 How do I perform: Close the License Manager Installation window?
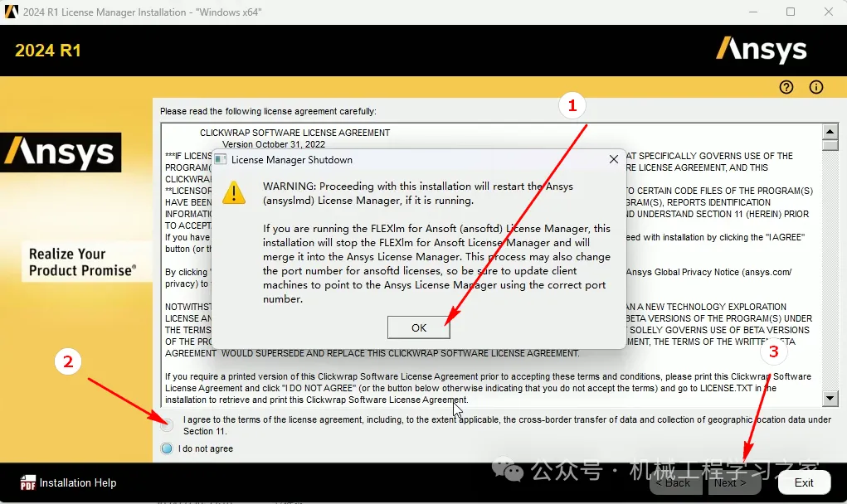(829, 12)
